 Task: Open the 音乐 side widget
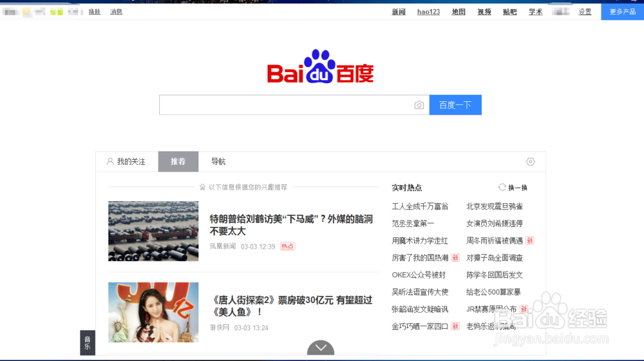[88, 342]
